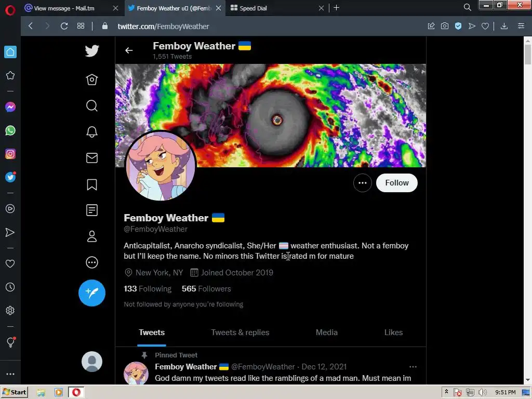This screenshot has width=532, height=399.
Task: Open the 133 Following list
Action: (x=148, y=289)
